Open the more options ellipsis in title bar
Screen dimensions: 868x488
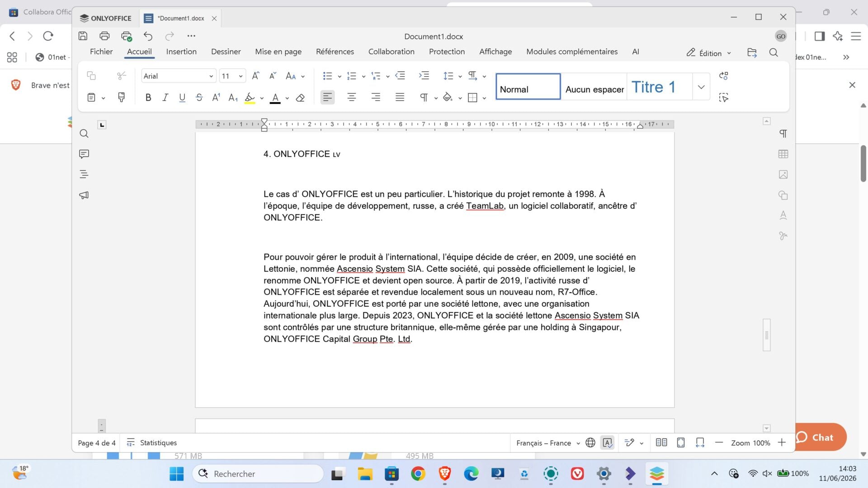click(191, 36)
